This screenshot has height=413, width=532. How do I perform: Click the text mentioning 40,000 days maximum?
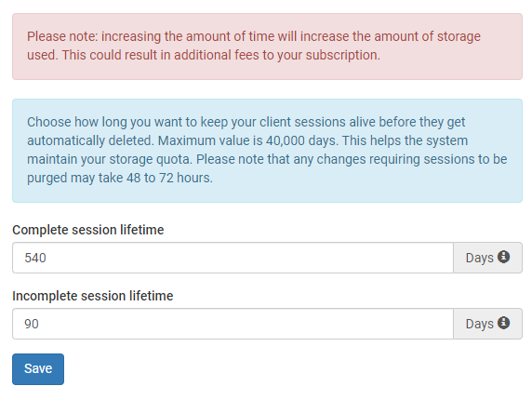tap(248, 140)
